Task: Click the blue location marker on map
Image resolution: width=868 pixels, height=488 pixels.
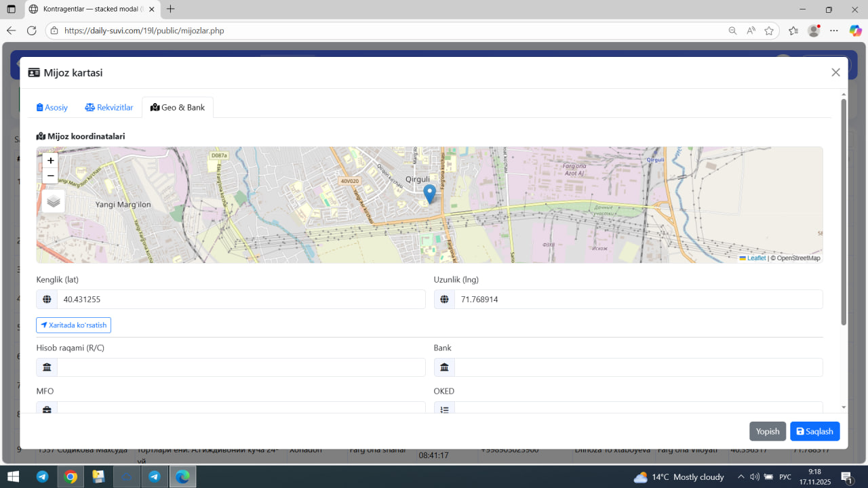Action: pyautogui.click(x=429, y=193)
